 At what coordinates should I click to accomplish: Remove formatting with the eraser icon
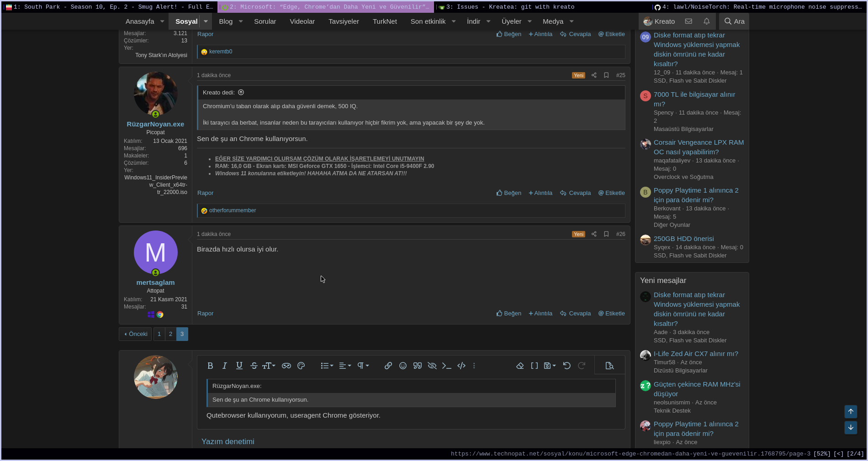tap(520, 366)
